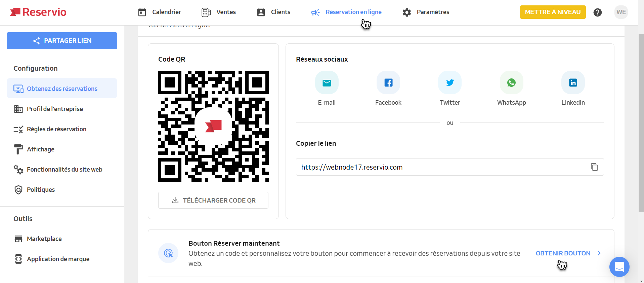Share on Twitter icon
Image resolution: width=644 pixels, height=283 pixels.
450,83
